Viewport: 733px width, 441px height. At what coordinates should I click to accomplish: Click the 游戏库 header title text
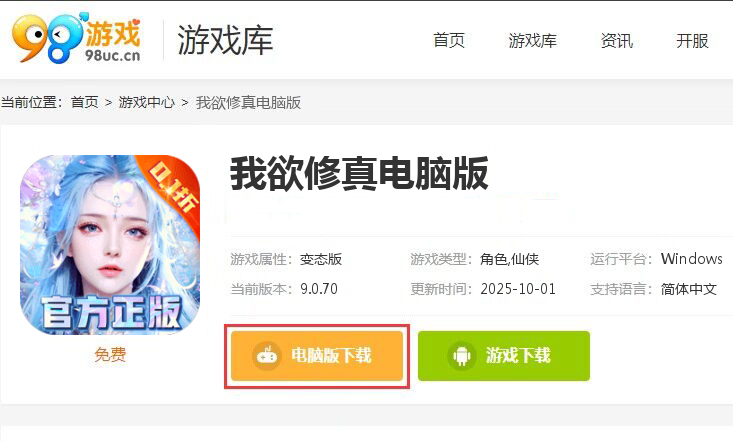[225, 40]
